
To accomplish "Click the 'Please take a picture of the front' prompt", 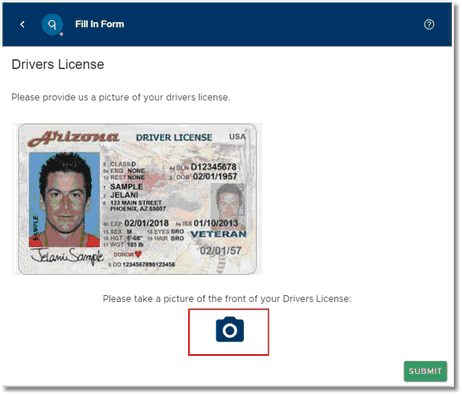I will [227, 299].
